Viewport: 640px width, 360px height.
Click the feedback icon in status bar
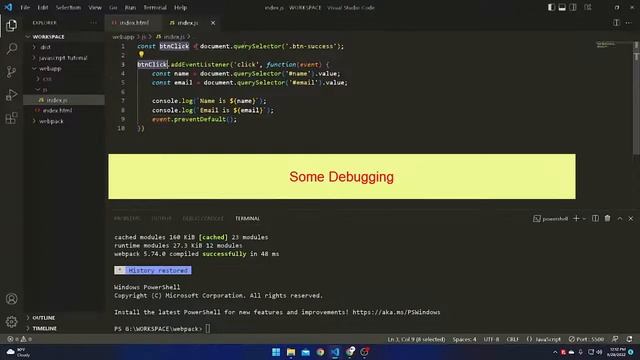615,339
